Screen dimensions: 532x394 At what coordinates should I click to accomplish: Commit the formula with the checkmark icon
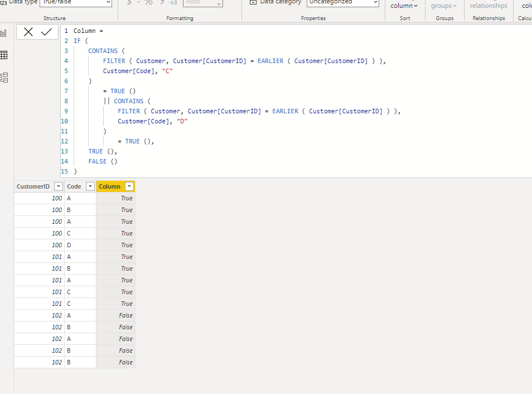(46, 32)
